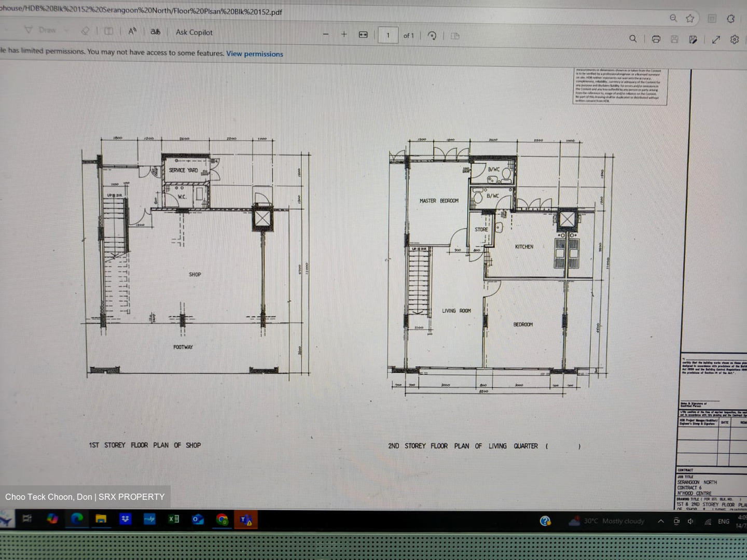Open the View permissions link
This screenshot has height=560, width=747.
[x=254, y=54]
